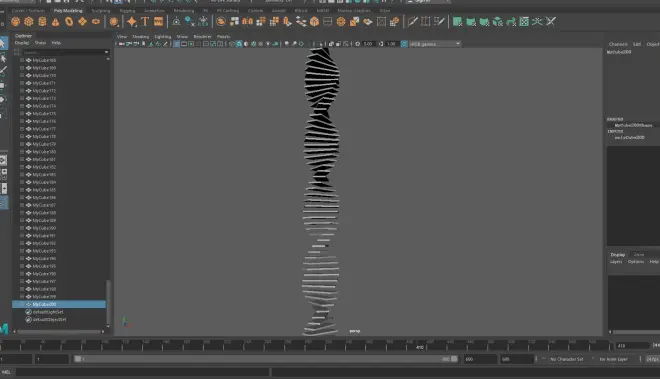This screenshot has width=660, height=379.
Task: Open the No Anim Layer dropdown
Action: click(613, 359)
